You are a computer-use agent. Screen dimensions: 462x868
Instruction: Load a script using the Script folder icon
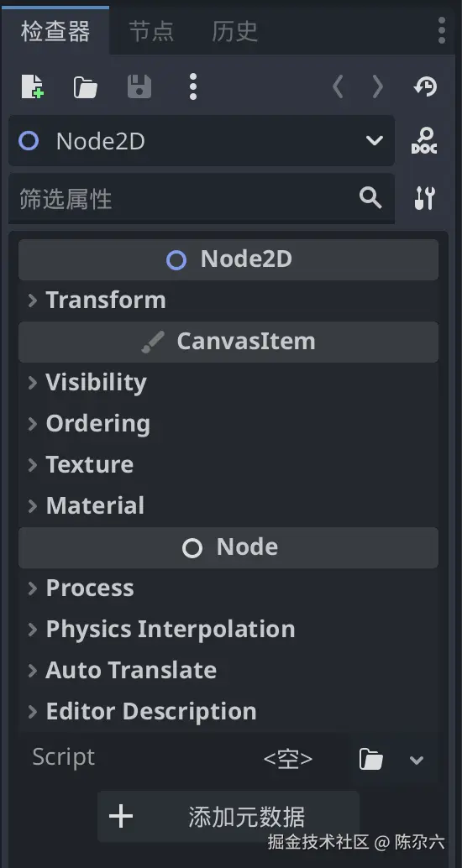(371, 760)
